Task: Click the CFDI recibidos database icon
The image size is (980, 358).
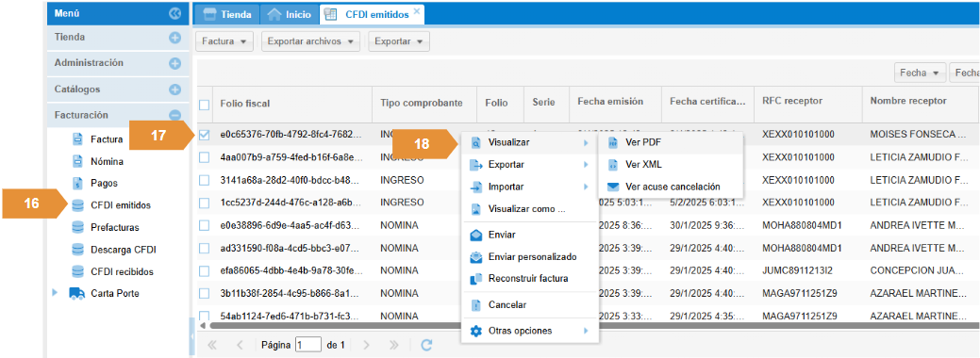Action: (78, 271)
